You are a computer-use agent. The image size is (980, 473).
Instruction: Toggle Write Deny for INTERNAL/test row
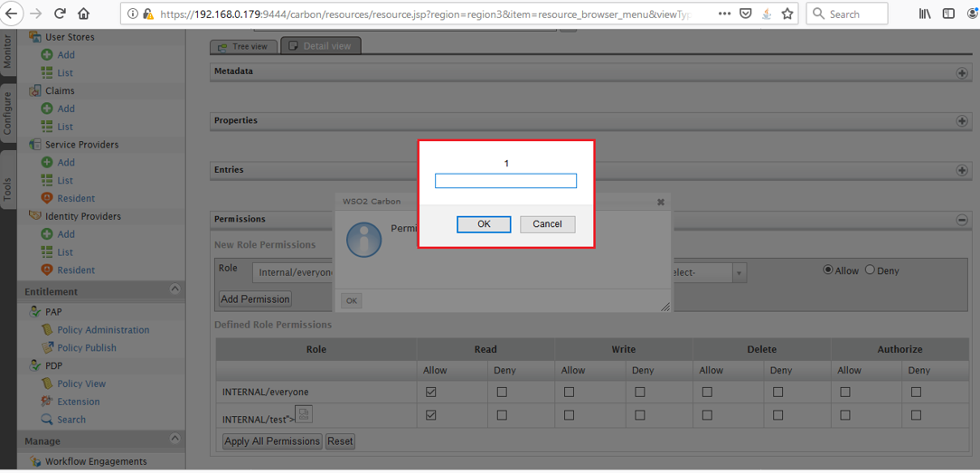click(639, 415)
